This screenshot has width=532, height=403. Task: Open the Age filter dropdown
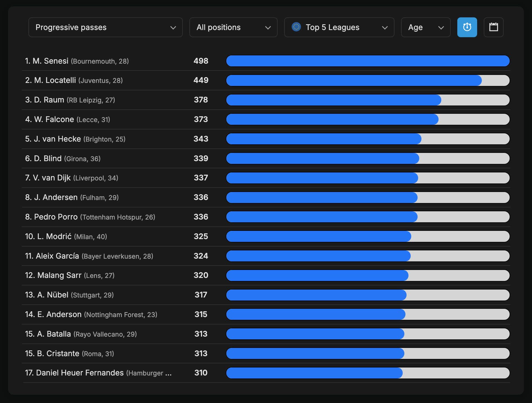tap(426, 27)
